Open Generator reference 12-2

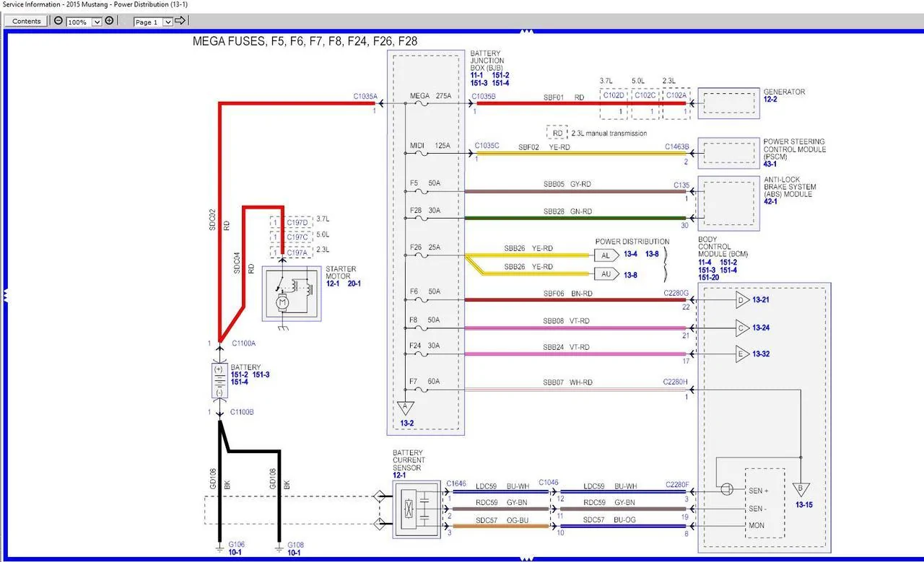point(770,100)
